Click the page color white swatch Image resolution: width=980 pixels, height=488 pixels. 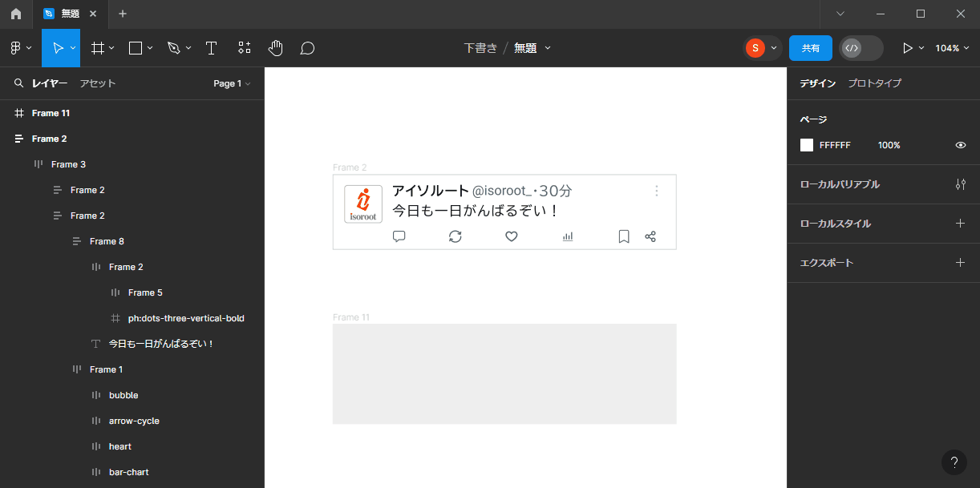pos(807,145)
